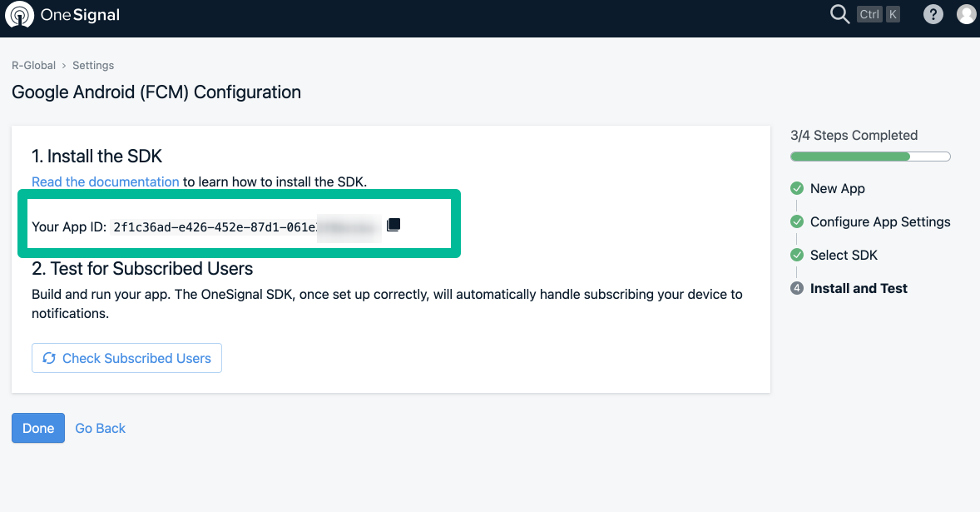The width and height of the screenshot is (980, 512).
Task: Click the K keyboard shortcut badge
Action: coord(893,14)
